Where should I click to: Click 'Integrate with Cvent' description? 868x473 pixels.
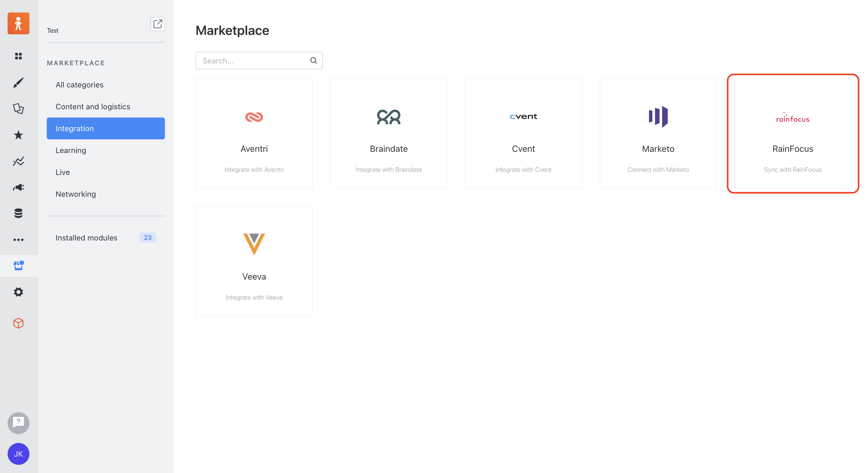point(523,169)
